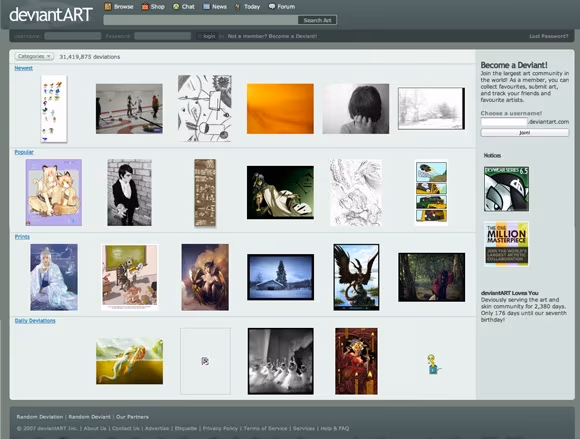
Task: Open the Daily Deviations section
Action: tap(35, 321)
